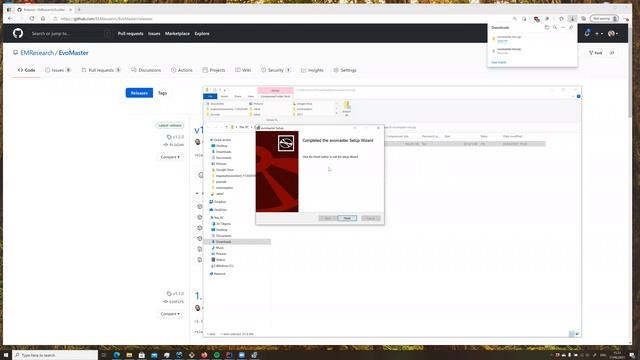Select OneDrive in Explorer navigation pane
640x360 pixels.
218,210
